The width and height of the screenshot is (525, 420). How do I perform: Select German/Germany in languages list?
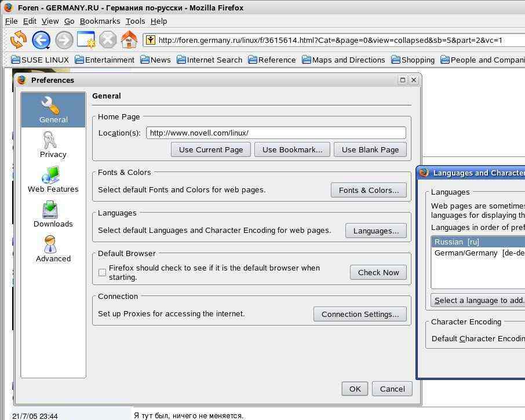pyautogui.click(x=478, y=253)
